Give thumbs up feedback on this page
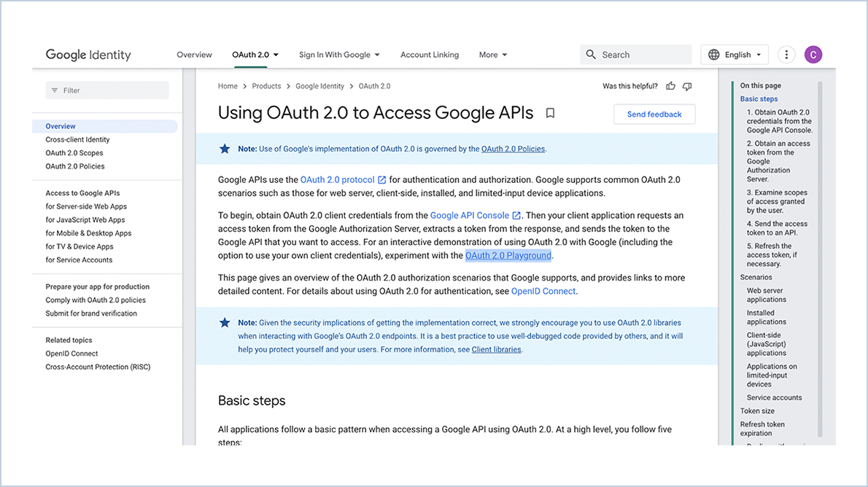Image resolution: width=868 pixels, height=487 pixels. [x=670, y=85]
